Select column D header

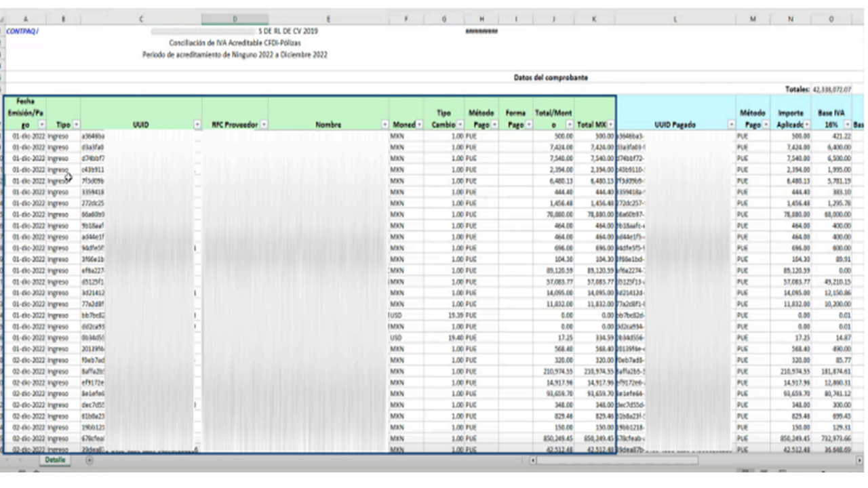[x=235, y=20]
